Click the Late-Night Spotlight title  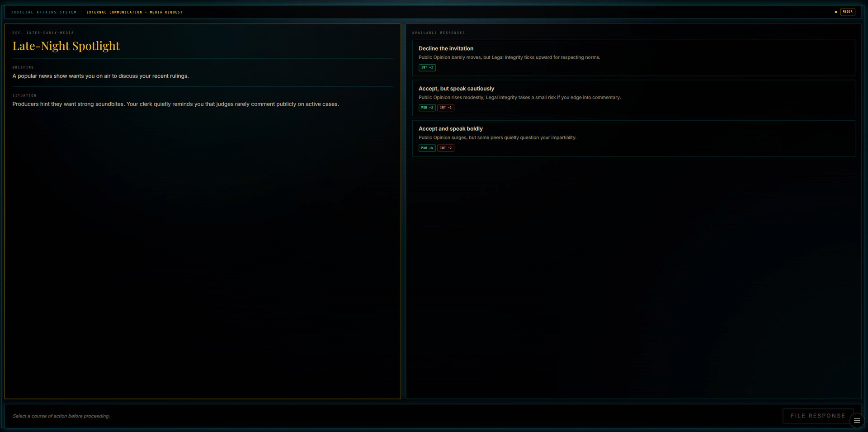[x=66, y=46]
